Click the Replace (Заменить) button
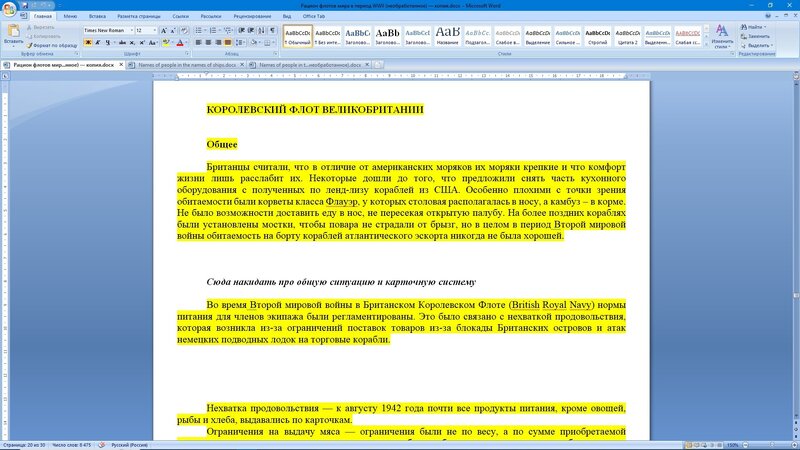 (756, 36)
